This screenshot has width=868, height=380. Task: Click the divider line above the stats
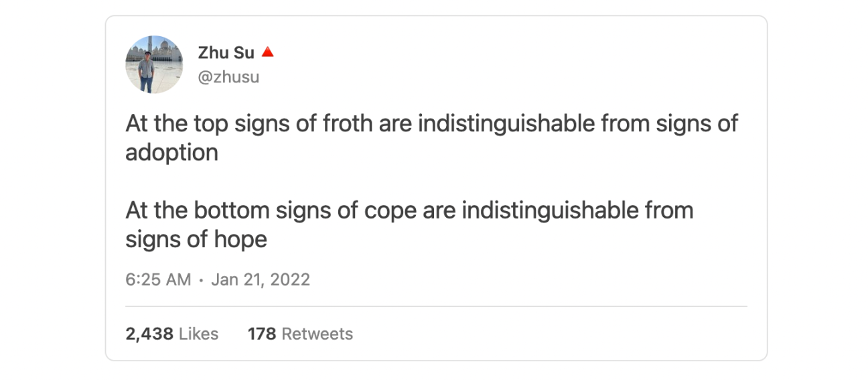(x=435, y=306)
